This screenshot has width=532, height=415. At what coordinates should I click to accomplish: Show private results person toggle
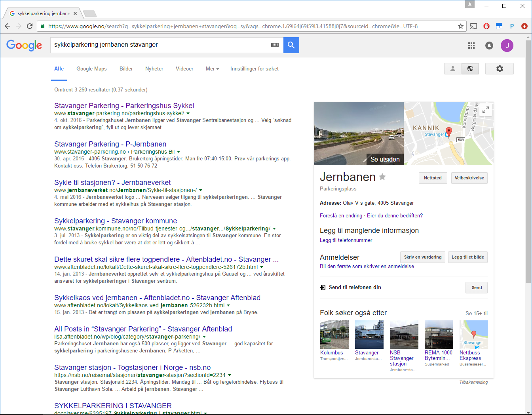(x=453, y=69)
